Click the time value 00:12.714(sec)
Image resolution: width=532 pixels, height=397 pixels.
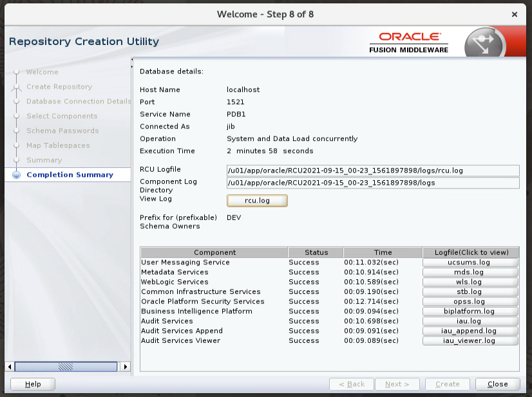coord(371,302)
